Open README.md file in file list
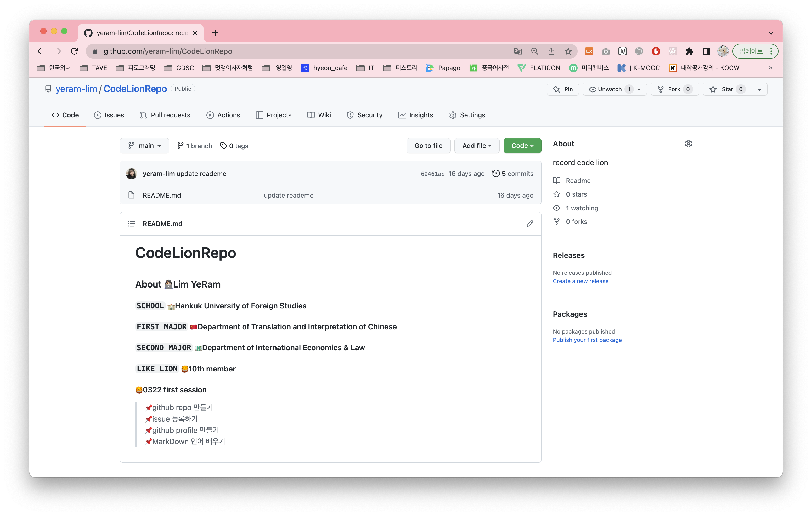Image resolution: width=812 pixels, height=516 pixels. pos(161,196)
